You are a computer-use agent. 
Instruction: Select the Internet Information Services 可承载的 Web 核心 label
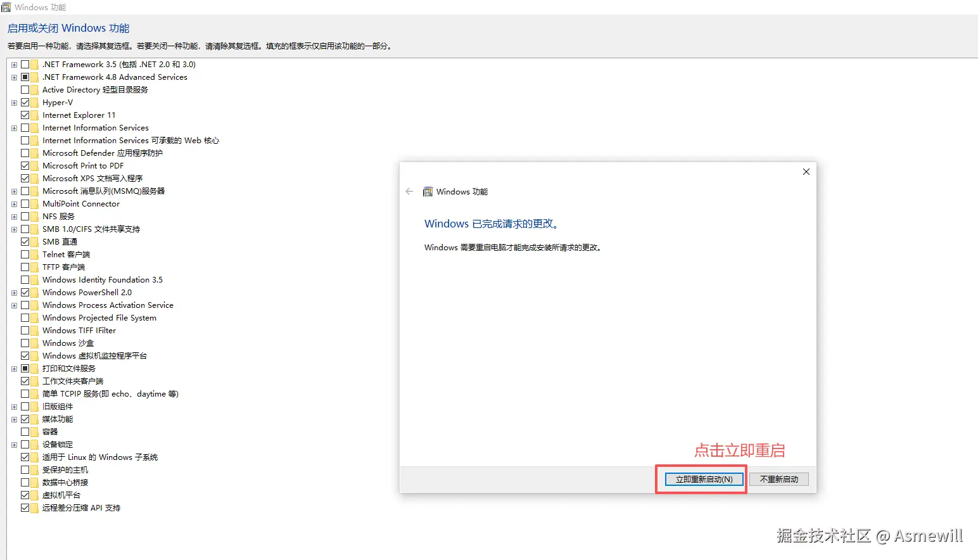coord(130,141)
